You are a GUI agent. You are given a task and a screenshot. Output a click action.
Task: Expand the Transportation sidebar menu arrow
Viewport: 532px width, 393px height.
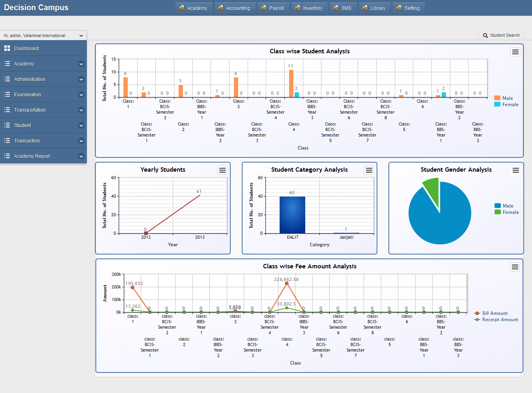pos(81,110)
